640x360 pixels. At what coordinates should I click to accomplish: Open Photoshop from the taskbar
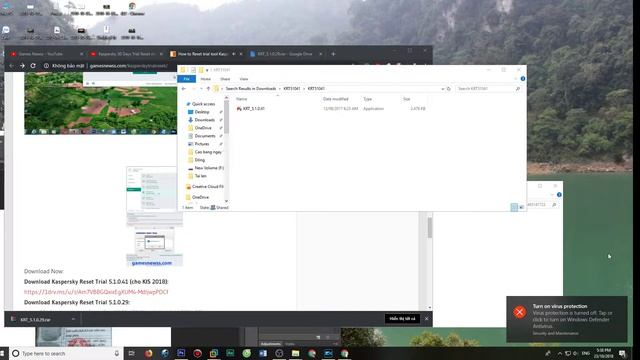point(181,353)
